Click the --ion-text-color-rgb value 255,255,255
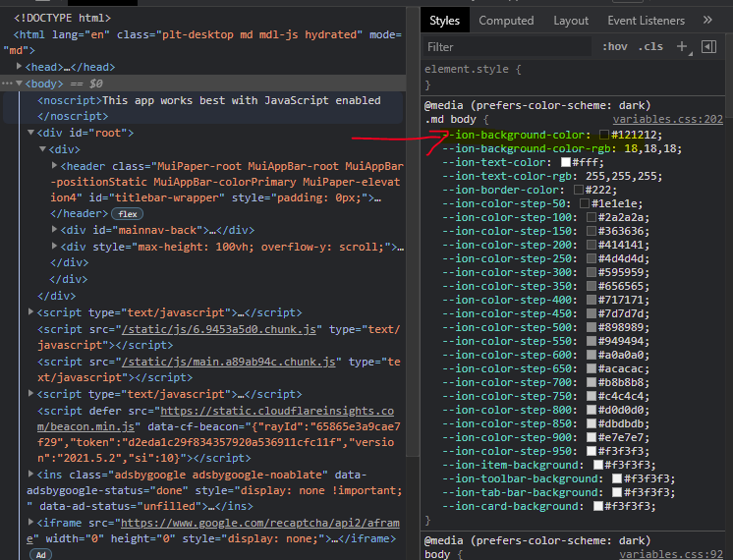Image resolution: width=733 pixels, height=560 pixels. coord(623,176)
